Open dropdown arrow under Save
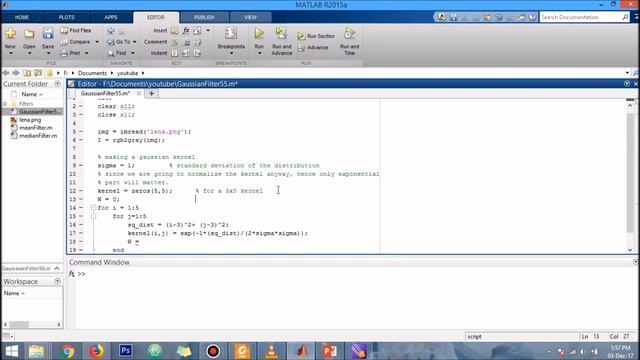 coord(48,53)
